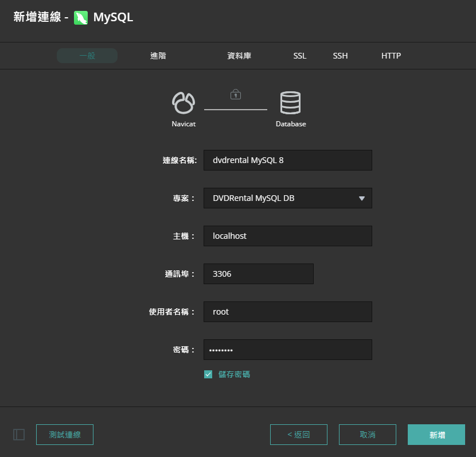Uncheck the 儲存密碼 checkbox
The image size is (476, 457).
point(208,374)
